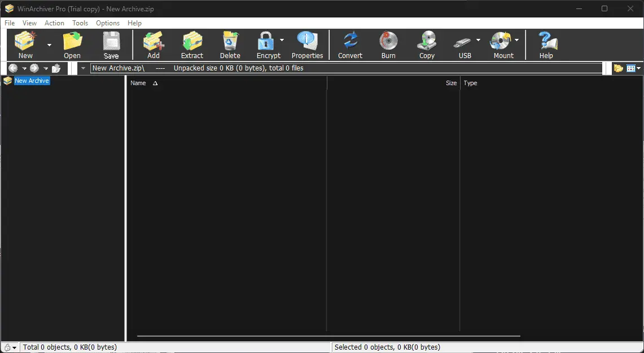The height and width of the screenshot is (353, 644).
Task: Click the Forward navigation arrow icon
Action: pyautogui.click(x=34, y=68)
